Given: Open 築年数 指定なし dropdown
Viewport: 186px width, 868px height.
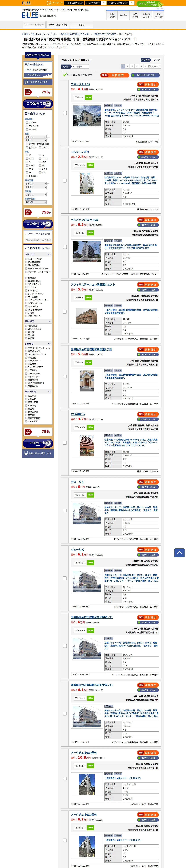Looking at the screenshot, I should pyautogui.click(x=36, y=195).
